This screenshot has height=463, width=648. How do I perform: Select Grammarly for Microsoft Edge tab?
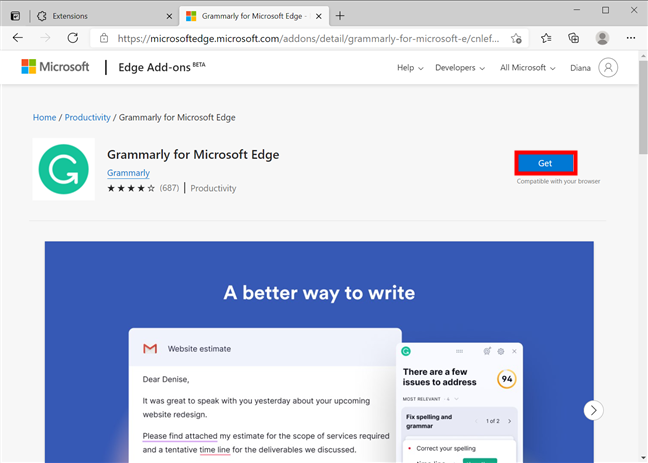click(254, 16)
